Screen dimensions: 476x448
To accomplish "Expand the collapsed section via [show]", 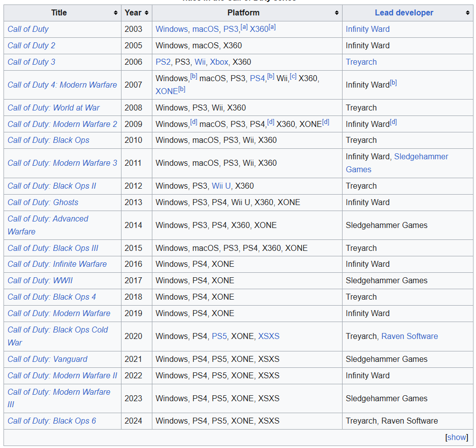I will coord(457,438).
